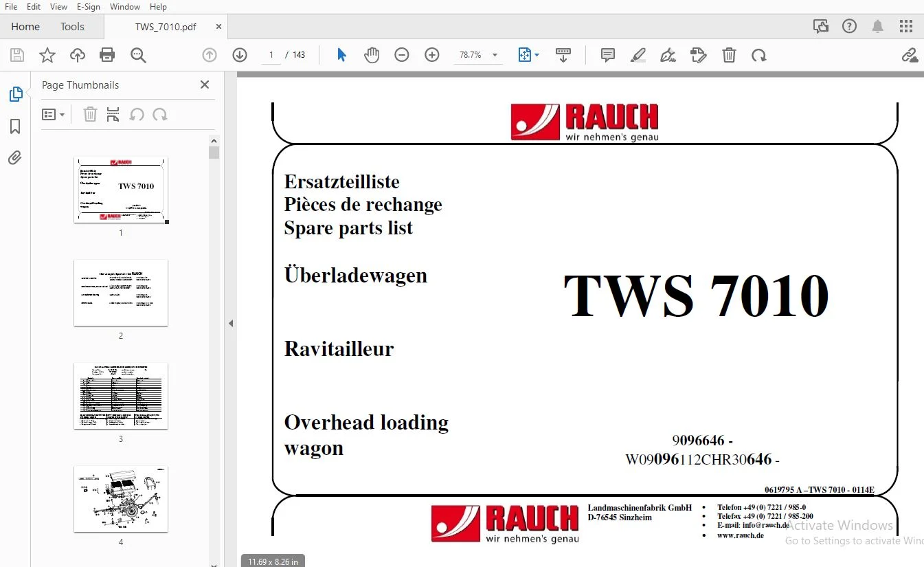Click the insert page break icon in thumbnails
Image resolution: width=924 pixels, height=567 pixels.
pyautogui.click(x=113, y=115)
